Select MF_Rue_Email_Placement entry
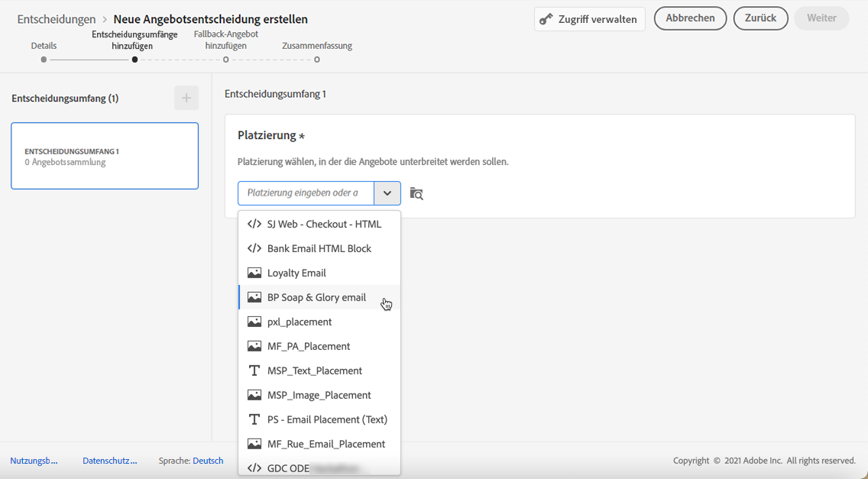The image size is (868, 479). click(325, 444)
